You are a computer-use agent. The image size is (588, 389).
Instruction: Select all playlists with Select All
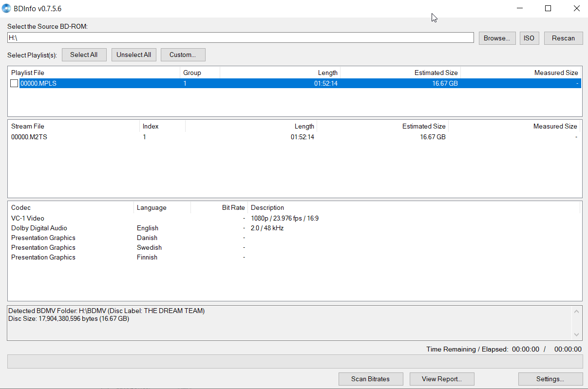coord(84,55)
